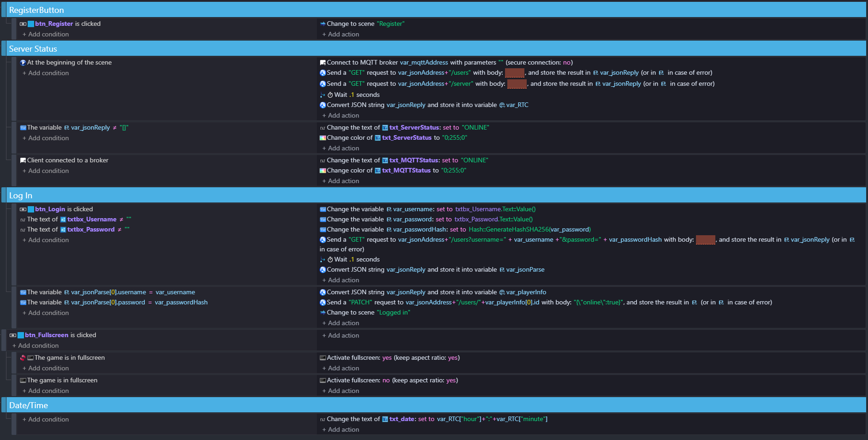Screen dimensions: 868x440
Task: Add action below Convert JSON into var_RTC
Action: pos(340,116)
